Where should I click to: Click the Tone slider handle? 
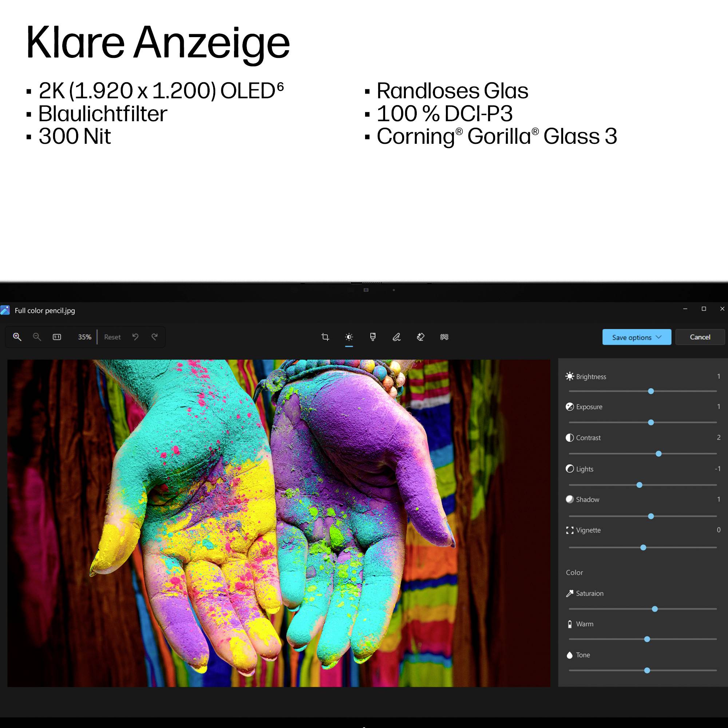pos(647,670)
